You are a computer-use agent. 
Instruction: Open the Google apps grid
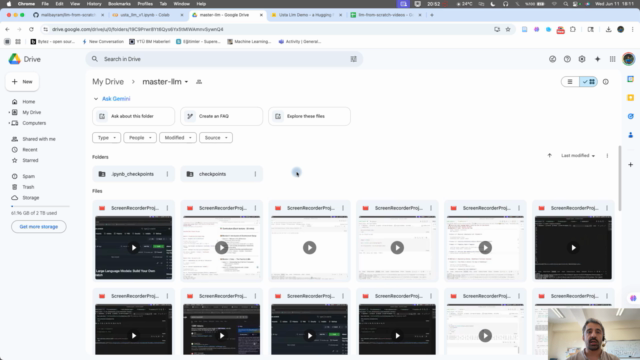coord(613,59)
